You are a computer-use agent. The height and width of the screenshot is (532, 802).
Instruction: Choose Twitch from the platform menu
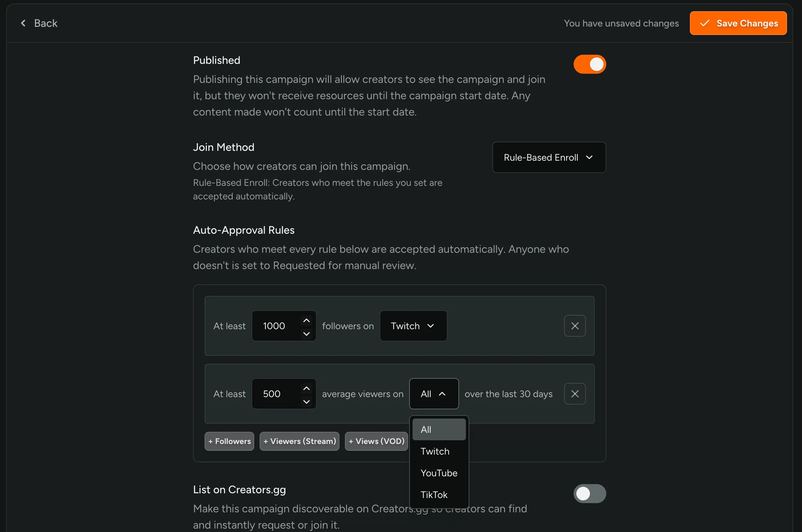click(439, 451)
